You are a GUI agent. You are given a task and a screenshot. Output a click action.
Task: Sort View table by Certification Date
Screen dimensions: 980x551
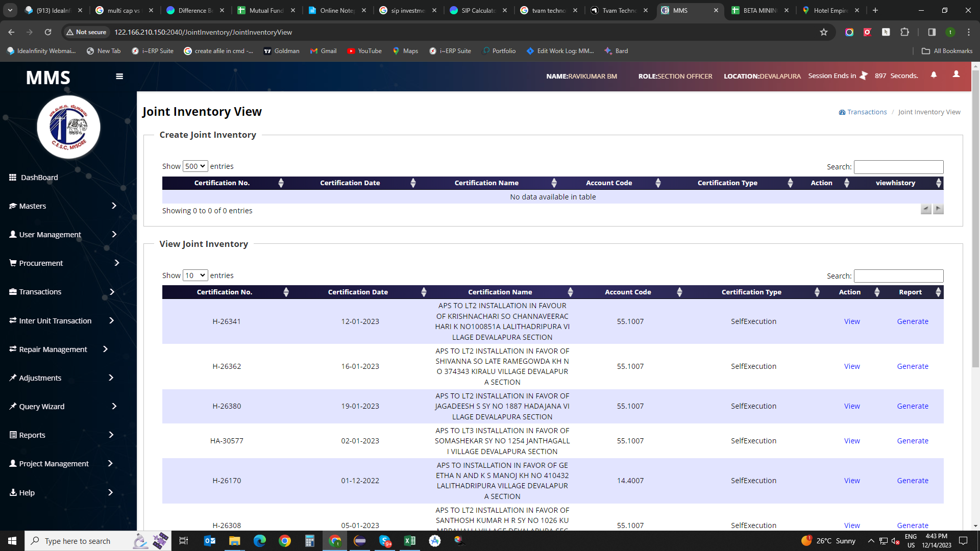[x=361, y=292]
